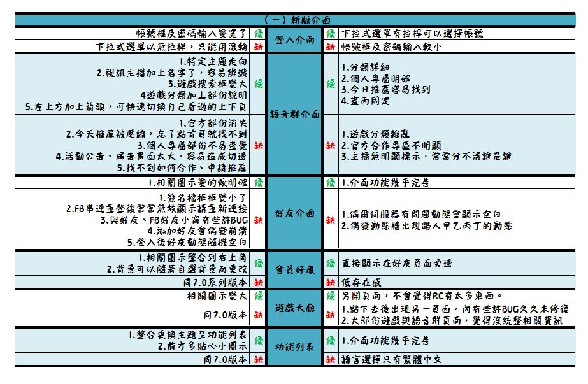The image size is (588, 384).
Task: Click line '1.官方部份消失'
Action: point(213,124)
